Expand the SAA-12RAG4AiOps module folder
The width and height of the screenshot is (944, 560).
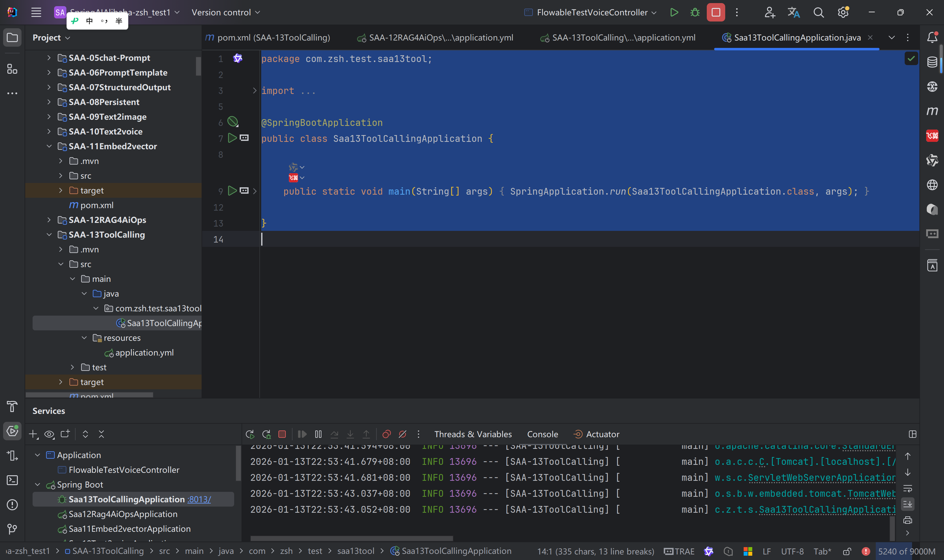click(49, 220)
